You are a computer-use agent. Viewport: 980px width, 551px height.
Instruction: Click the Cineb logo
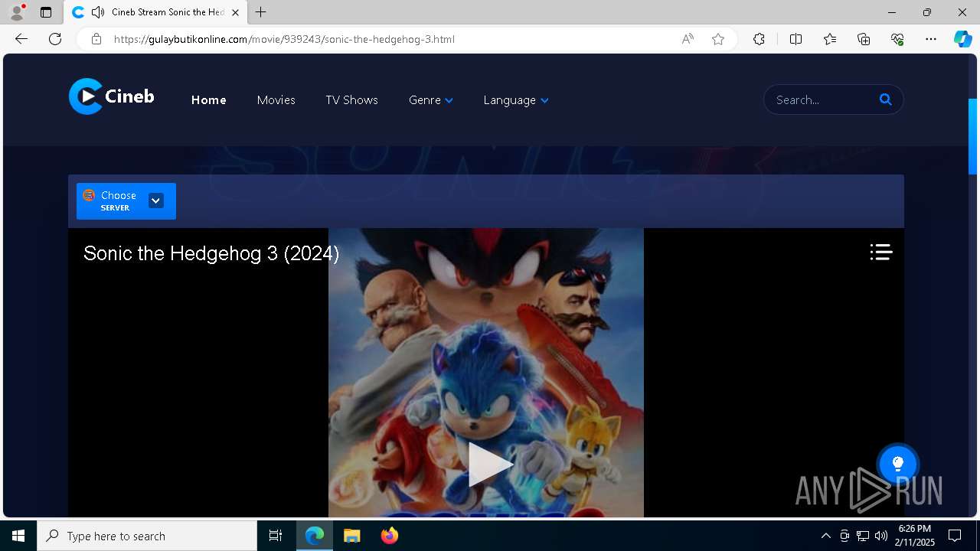(x=112, y=96)
